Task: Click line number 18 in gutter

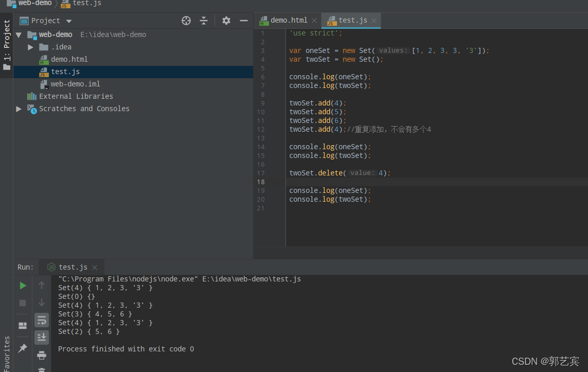Action: (261, 182)
